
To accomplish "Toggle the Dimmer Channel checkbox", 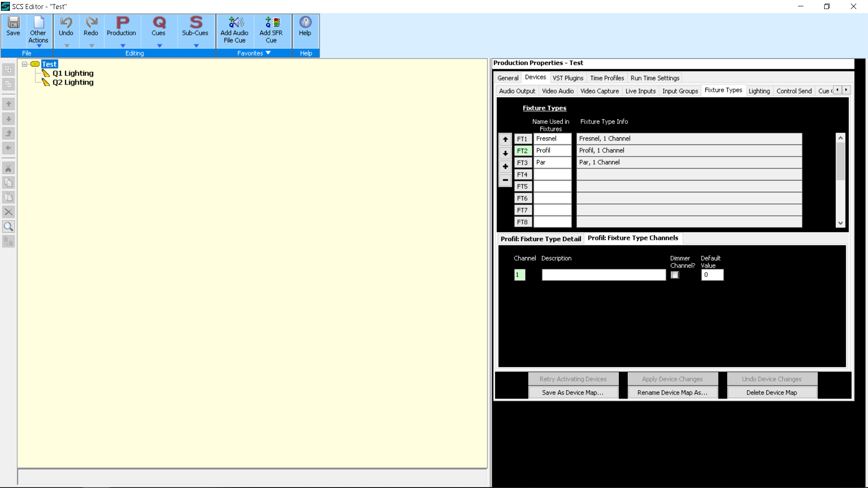I will coord(675,275).
